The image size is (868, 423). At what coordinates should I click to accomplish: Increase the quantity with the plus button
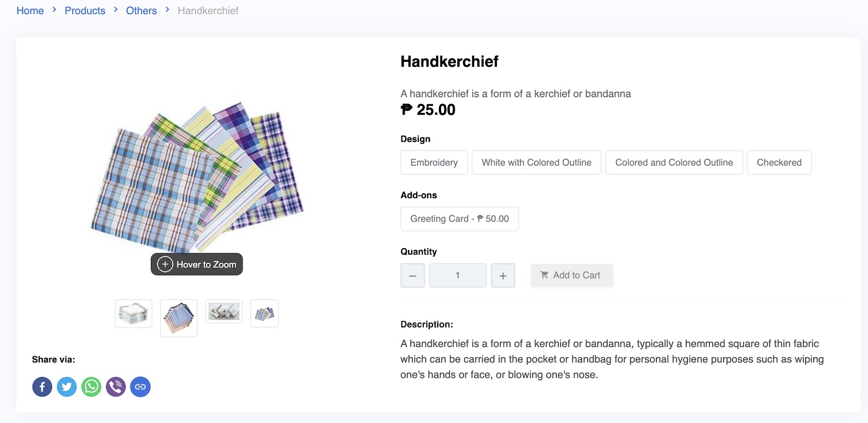503,275
